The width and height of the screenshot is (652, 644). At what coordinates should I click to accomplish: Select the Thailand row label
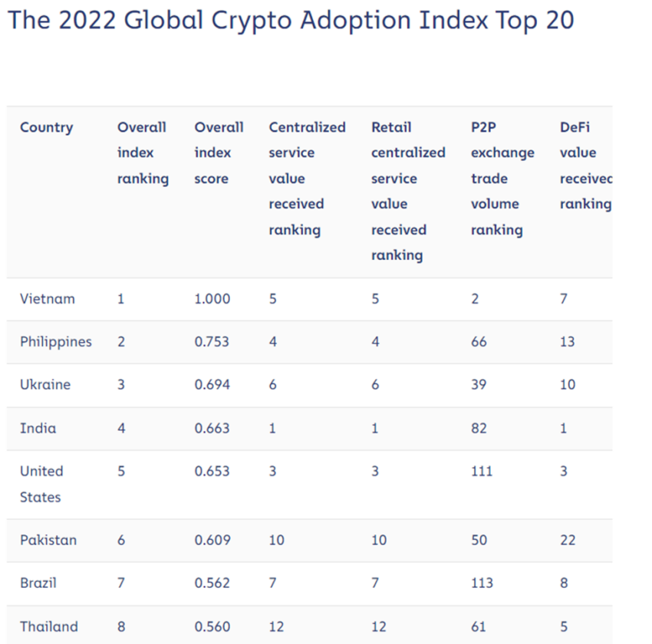tap(49, 626)
